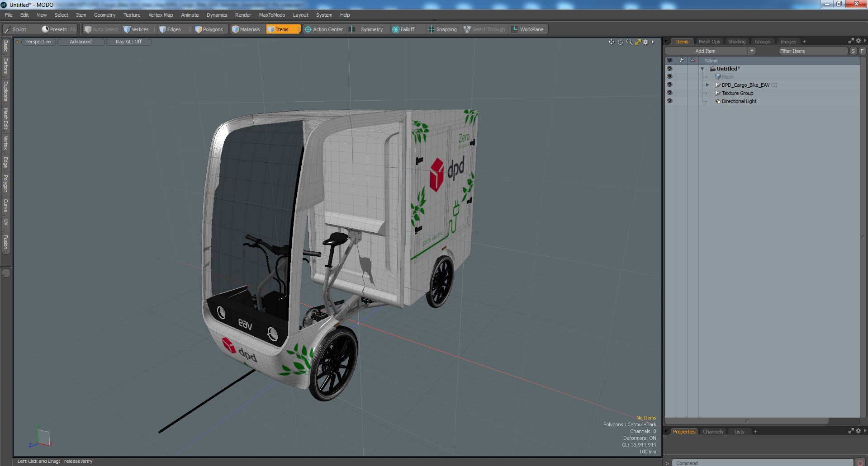Screen dimensions: 868x466
Task: Add a new tab to Properties panel
Action: point(755,432)
